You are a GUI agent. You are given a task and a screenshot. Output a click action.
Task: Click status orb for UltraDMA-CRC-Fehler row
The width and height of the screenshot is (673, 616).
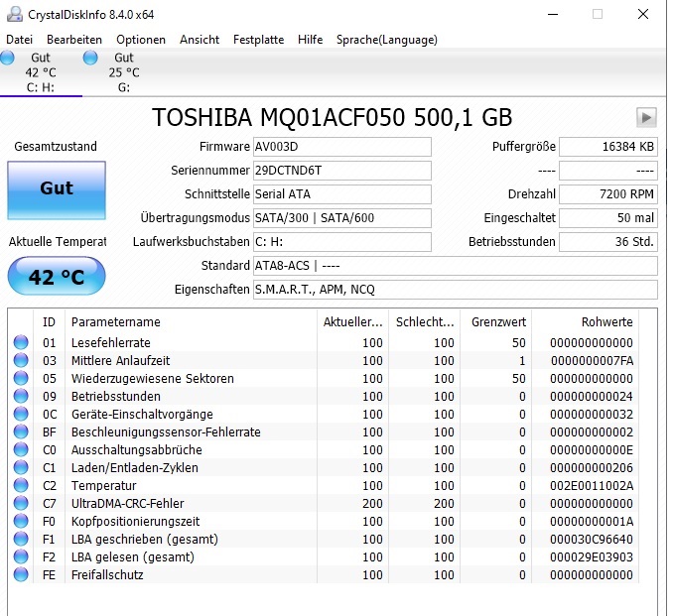click(21, 503)
